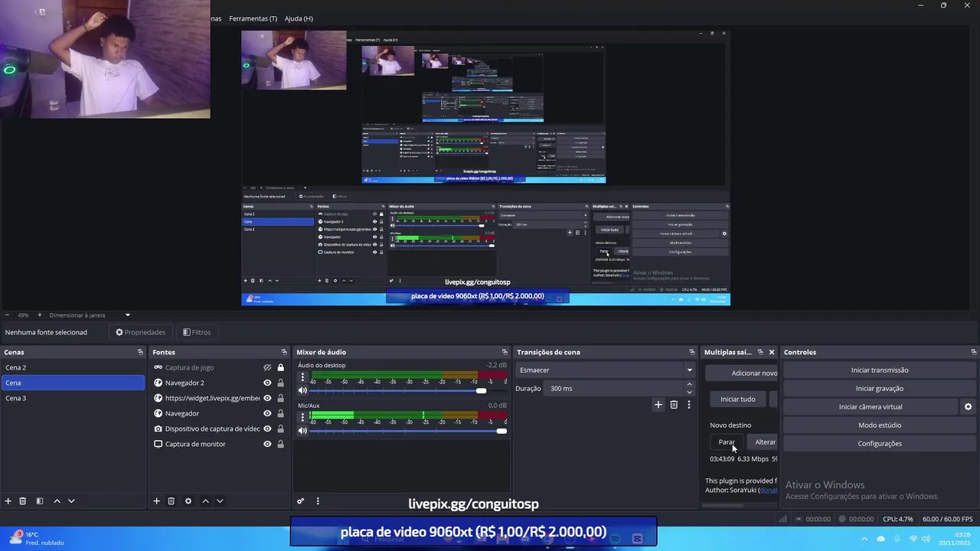The image size is (980, 551).
Task: Open Configurações in Controles
Action: pos(880,444)
